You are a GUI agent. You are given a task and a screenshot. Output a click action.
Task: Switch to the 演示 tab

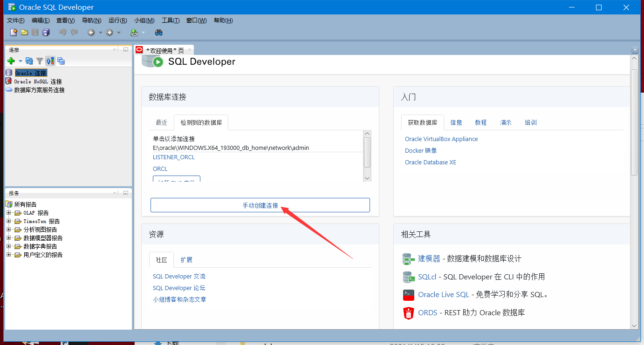click(x=506, y=122)
